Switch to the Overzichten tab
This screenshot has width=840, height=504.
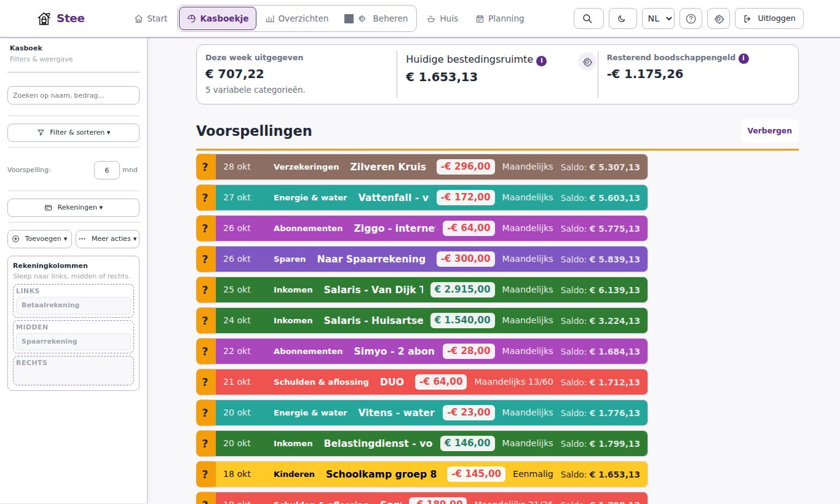click(x=297, y=18)
